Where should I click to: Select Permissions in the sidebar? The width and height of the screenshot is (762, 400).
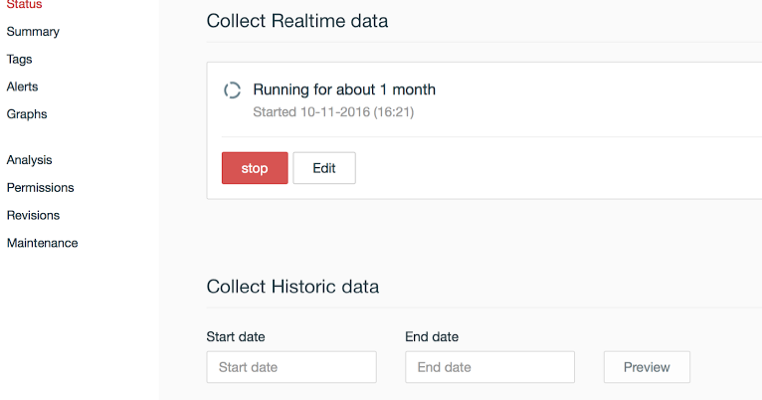tap(40, 188)
